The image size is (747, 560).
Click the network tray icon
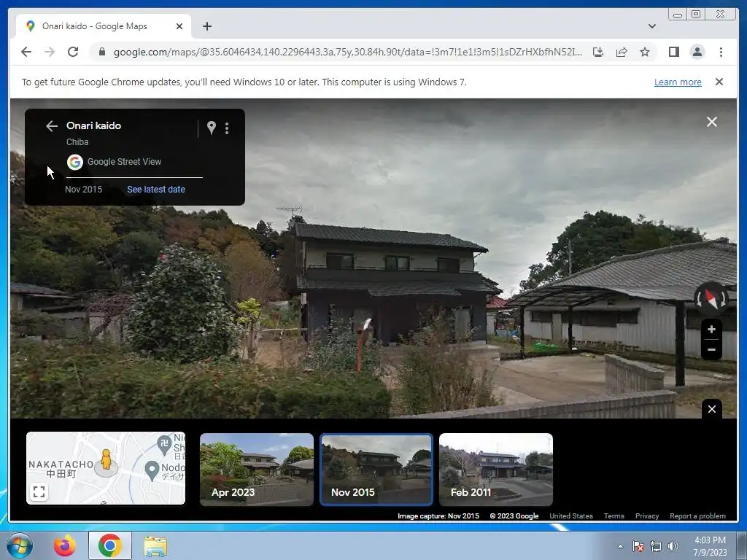pyautogui.click(x=656, y=546)
